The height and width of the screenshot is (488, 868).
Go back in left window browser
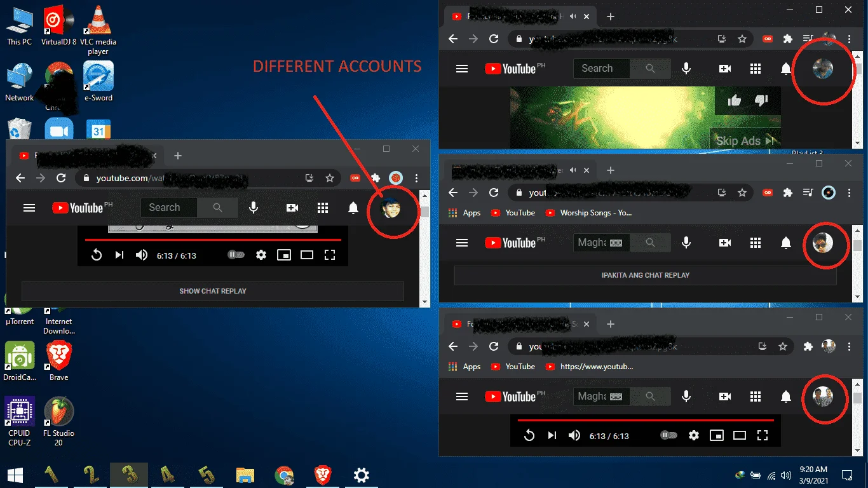coord(20,179)
